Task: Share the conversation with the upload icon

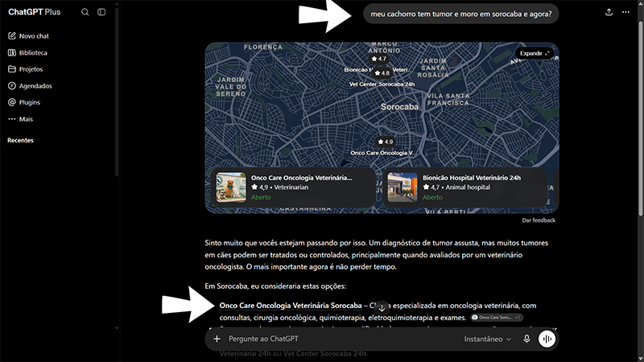Action: 609,12
